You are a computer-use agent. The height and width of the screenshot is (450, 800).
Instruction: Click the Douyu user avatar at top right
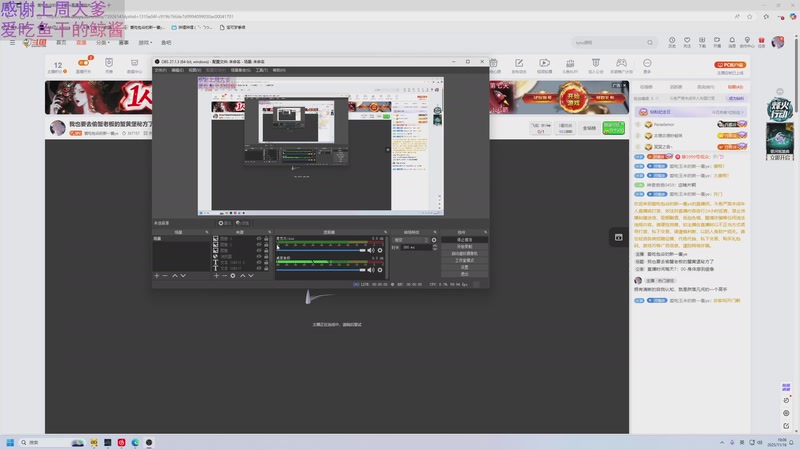778,42
